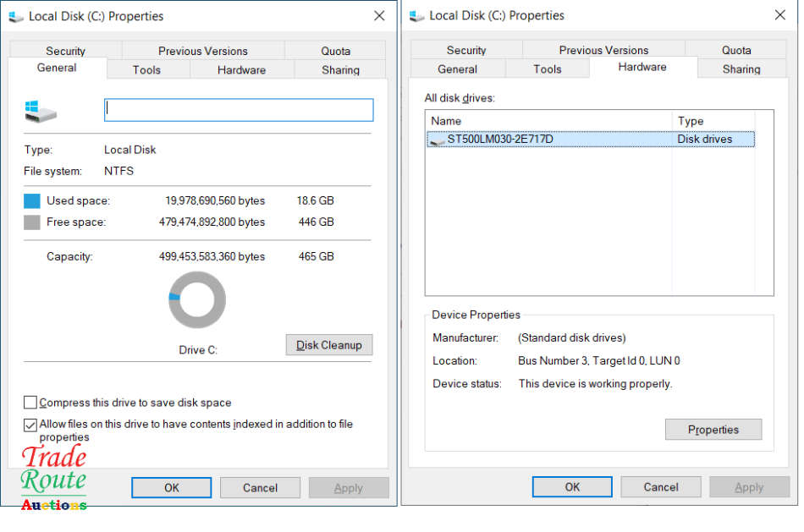Switch to Security tab in left dialog
804x532 pixels.
point(66,51)
